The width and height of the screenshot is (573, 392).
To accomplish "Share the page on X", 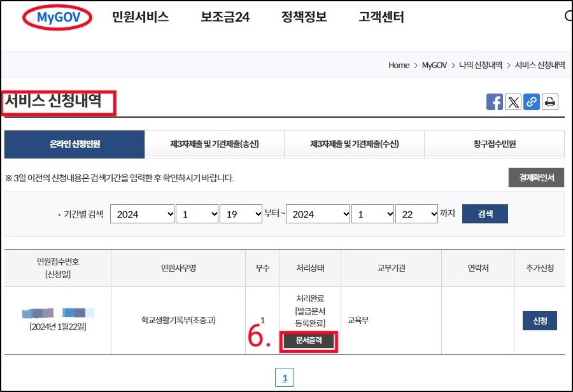I will click(x=513, y=102).
